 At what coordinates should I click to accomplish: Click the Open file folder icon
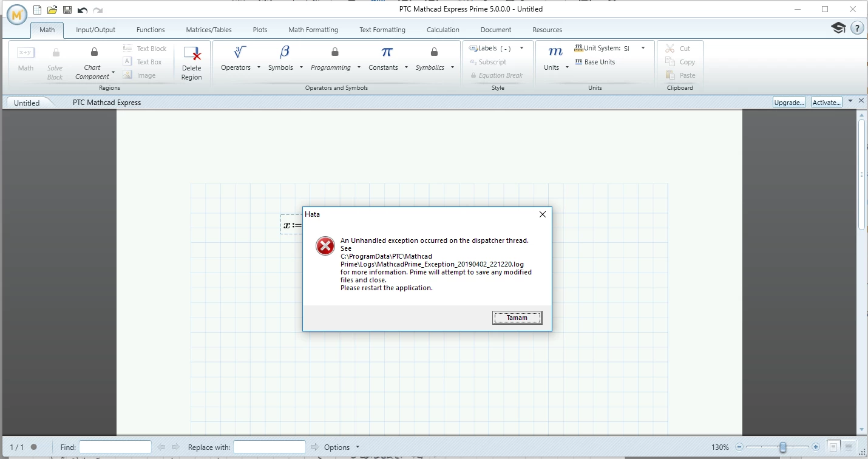click(52, 10)
